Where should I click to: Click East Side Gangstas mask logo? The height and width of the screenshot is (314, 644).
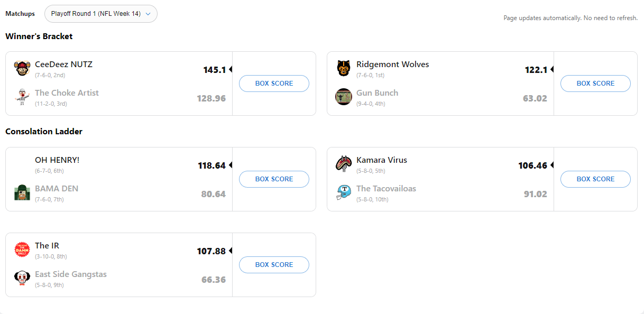click(22, 278)
